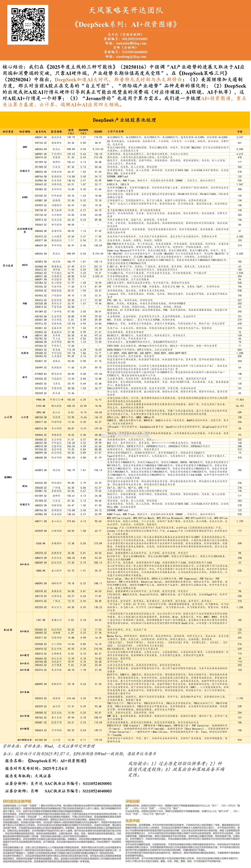251x868 pixels.
Task: Click the AIDC segment label
Action: [x=25, y=197]
